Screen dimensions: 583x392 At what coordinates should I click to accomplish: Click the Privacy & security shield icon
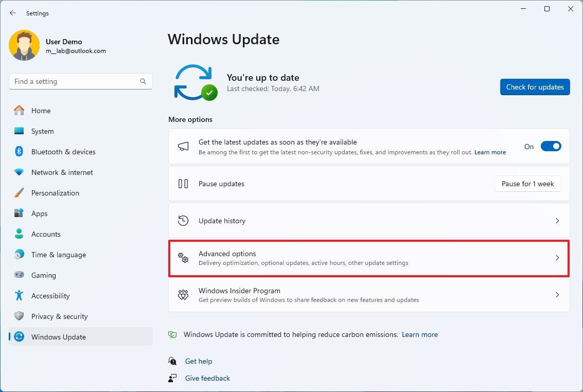pyautogui.click(x=19, y=316)
